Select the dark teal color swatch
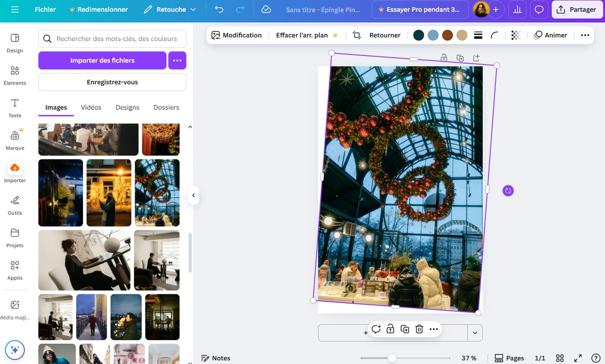605x364 pixels. coord(418,35)
